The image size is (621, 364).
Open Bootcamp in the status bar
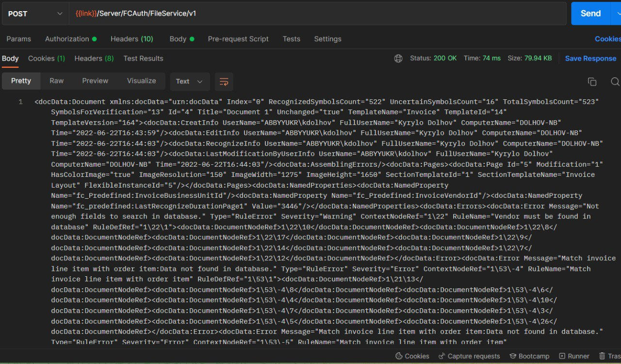point(529,356)
